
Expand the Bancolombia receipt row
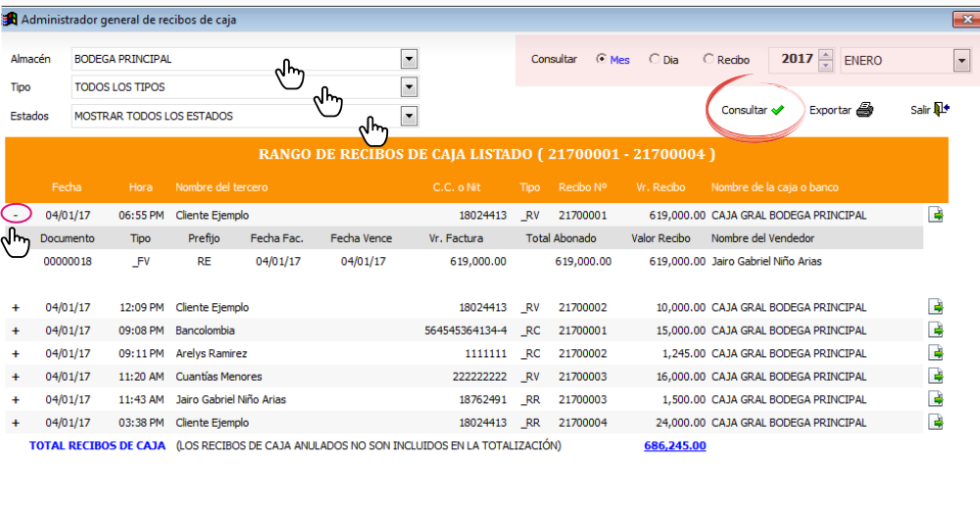click(16, 331)
